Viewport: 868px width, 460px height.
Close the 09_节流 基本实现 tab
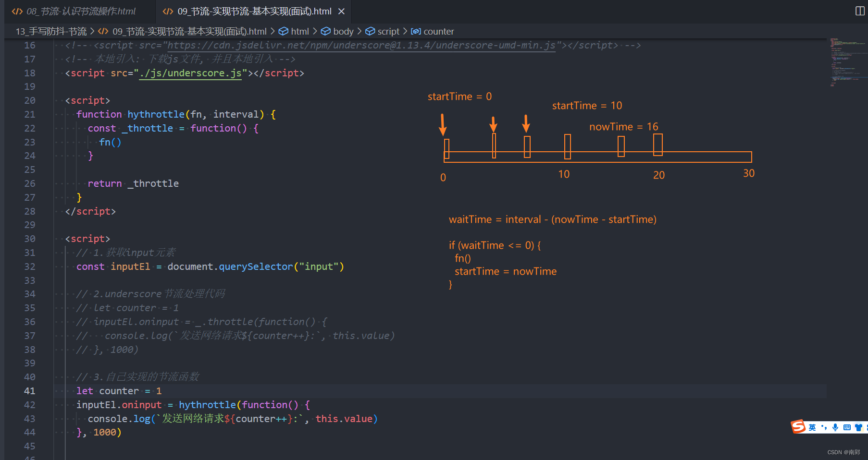tap(341, 11)
